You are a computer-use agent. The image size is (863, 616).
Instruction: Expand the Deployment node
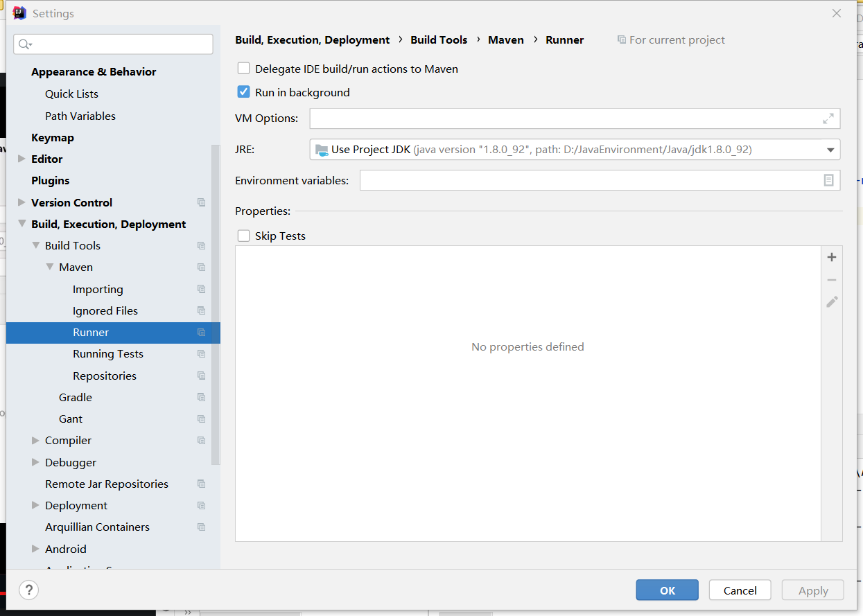click(x=35, y=505)
